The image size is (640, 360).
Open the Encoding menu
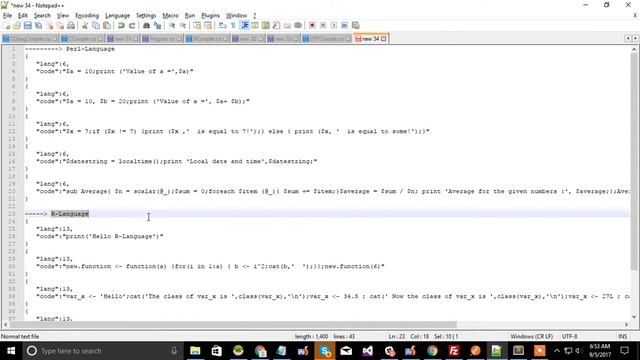click(x=87, y=16)
